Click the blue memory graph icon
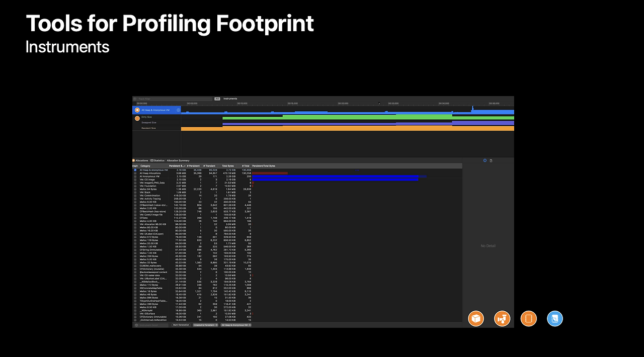Viewport: 644px width, 357px height. coord(555,318)
